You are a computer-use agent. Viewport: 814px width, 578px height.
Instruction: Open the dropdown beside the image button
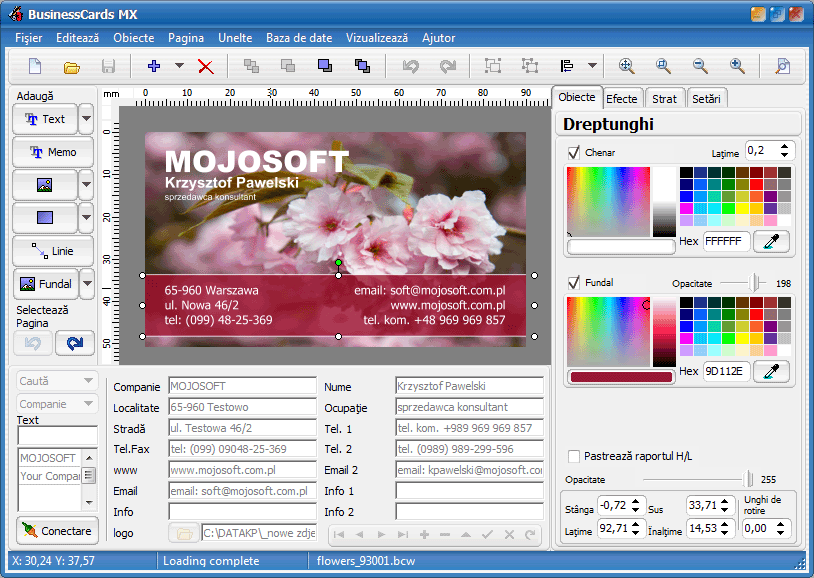pyautogui.click(x=87, y=184)
